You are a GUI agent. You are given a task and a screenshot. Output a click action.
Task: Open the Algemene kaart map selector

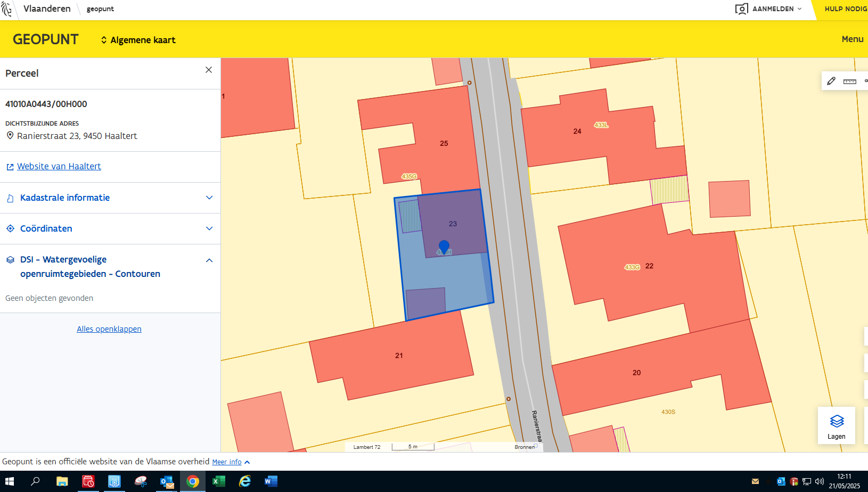tap(138, 40)
